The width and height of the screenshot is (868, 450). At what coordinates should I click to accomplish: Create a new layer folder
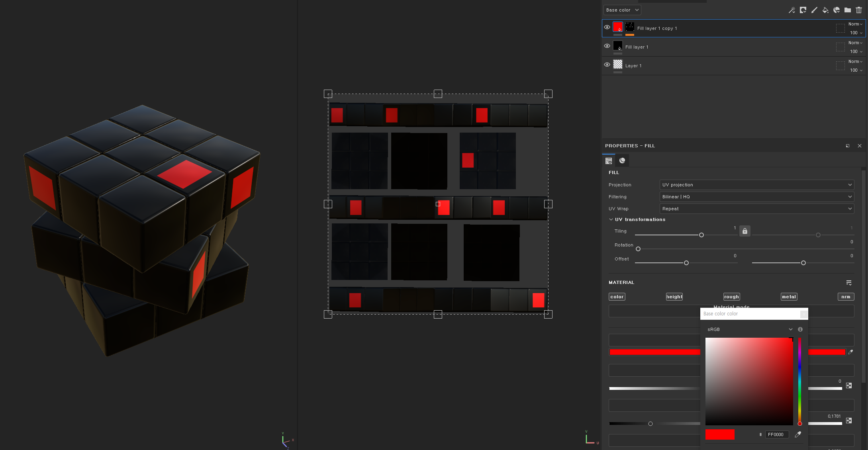pos(847,10)
